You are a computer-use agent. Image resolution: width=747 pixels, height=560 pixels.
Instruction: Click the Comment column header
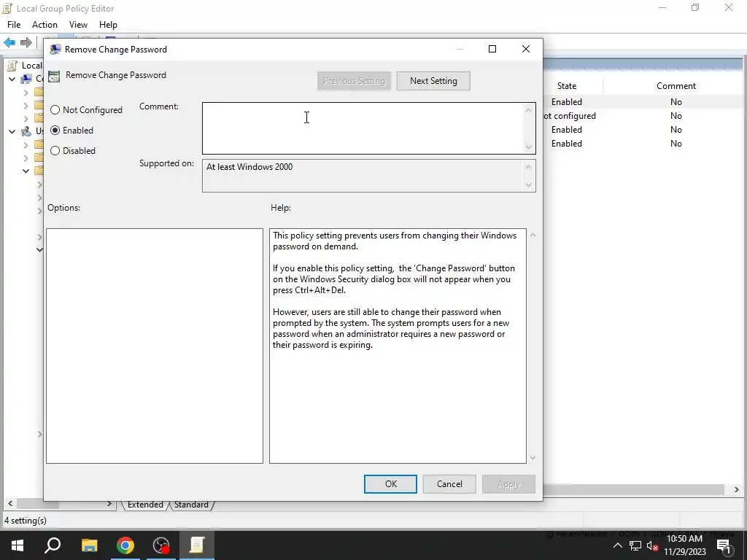click(676, 86)
